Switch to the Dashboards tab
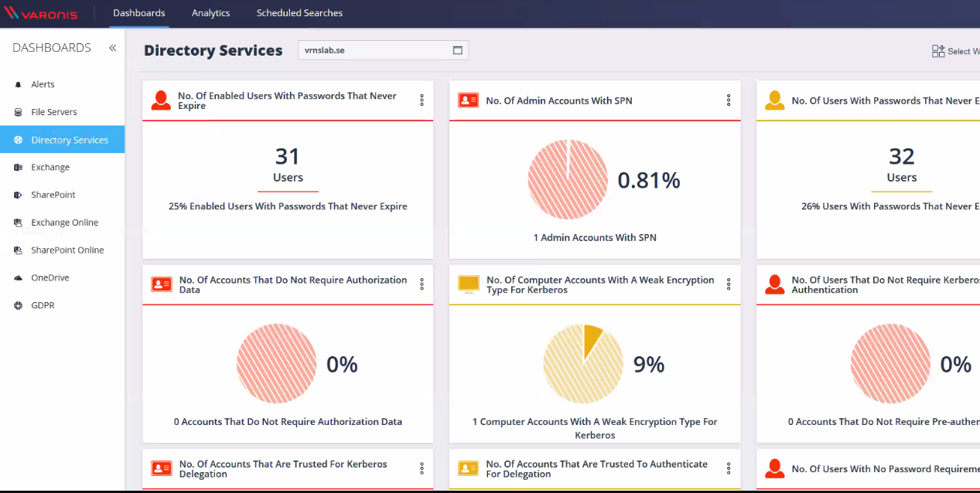Viewport: 980px width, 493px height. pyautogui.click(x=139, y=13)
